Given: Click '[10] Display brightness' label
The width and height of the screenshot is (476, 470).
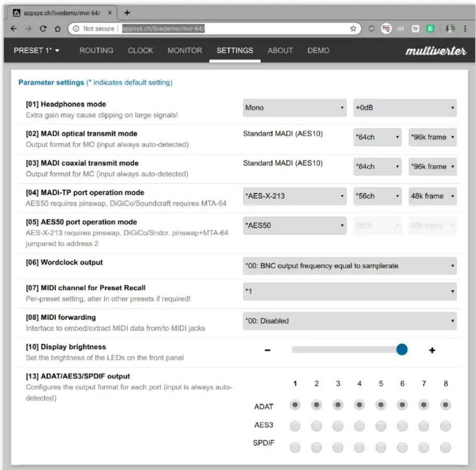Looking at the screenshot, I should (66, 347).
